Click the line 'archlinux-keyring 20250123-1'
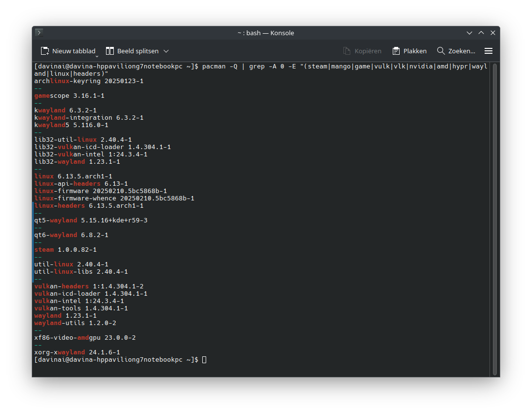The height and width of the screenshot is (415, 532). (x=89, y=81)
